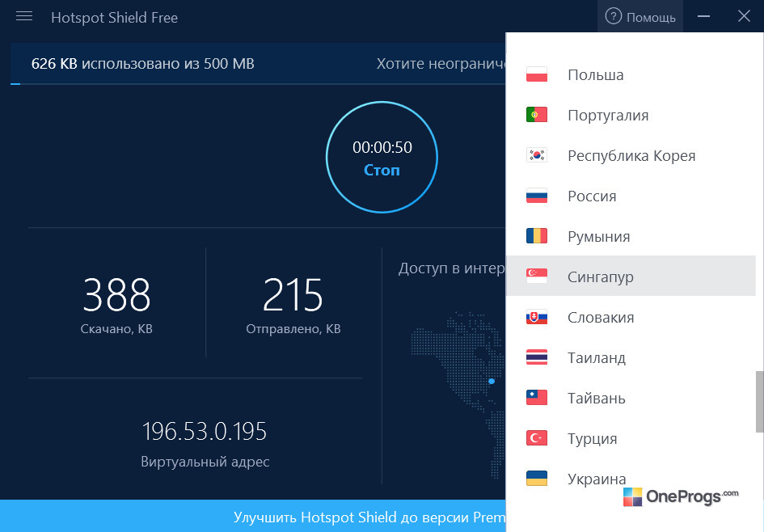The width and height of the screenshot is (764, 532).
Task: Select the Romania flag icon
Action: click(x=537, y=236)
